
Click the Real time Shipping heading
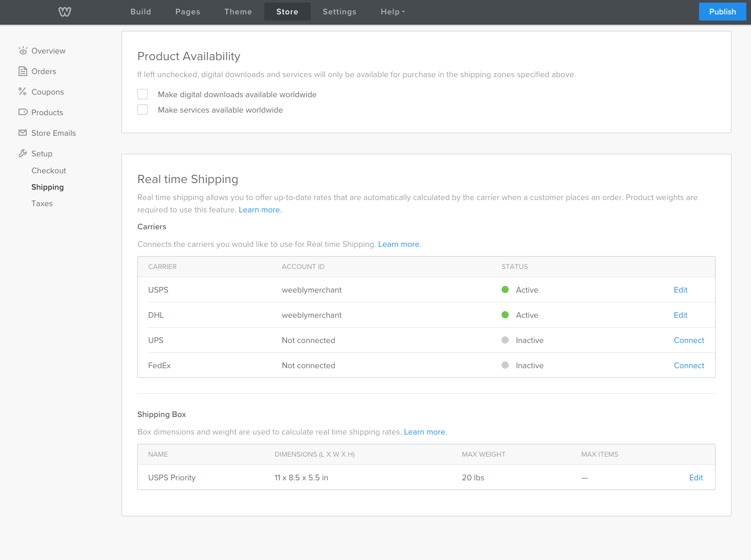(x=188, y=179)
